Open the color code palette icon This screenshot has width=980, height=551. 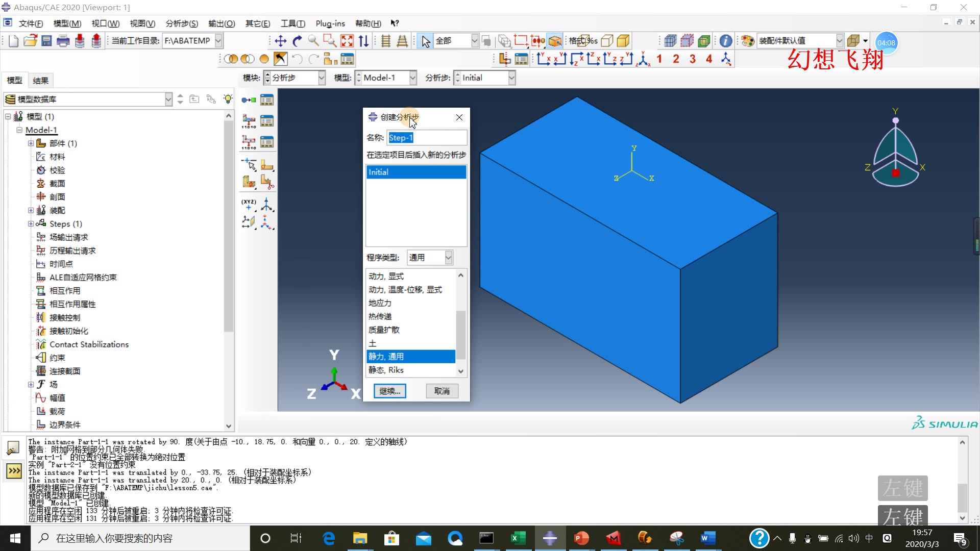click(748, 41)
